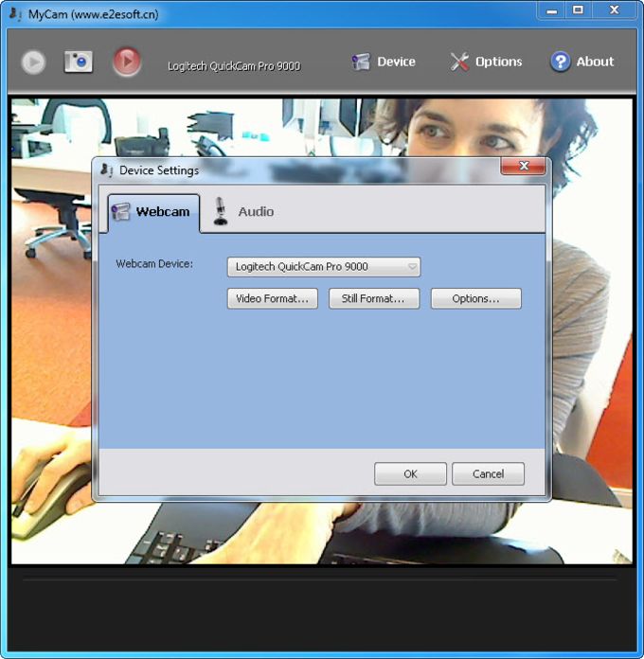Expand the Webcam Device dropdown
Viewport: 644px width, 659px height.
point(324,267)
